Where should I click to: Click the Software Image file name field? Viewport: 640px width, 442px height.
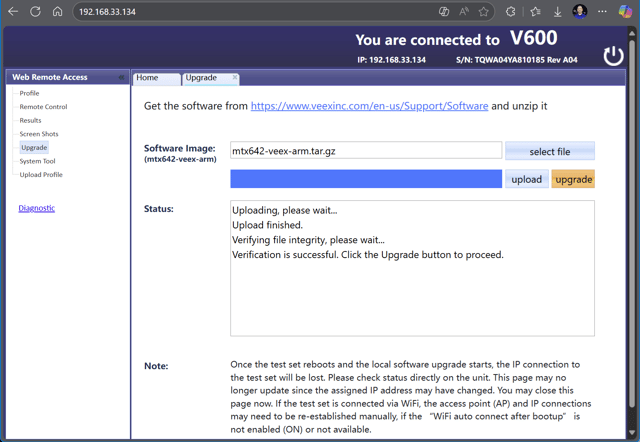coord(366,150)
